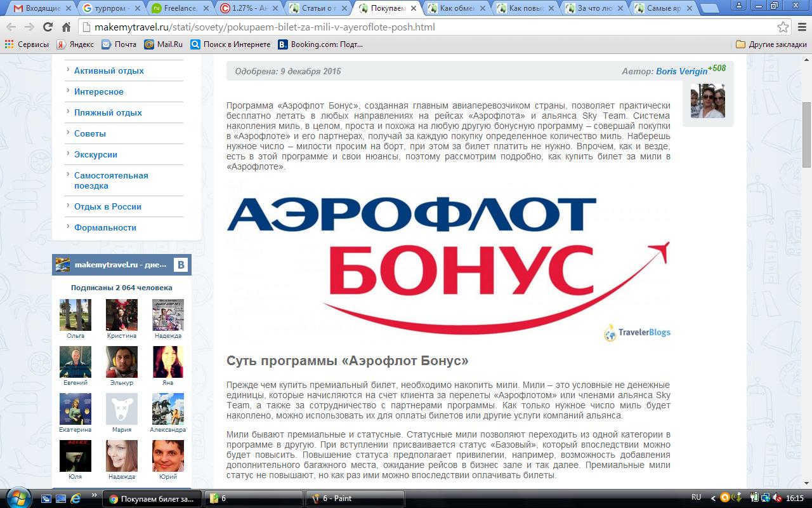Click the browser forward arrow
The image size is (812, 508).
click(x=29, y=27)
